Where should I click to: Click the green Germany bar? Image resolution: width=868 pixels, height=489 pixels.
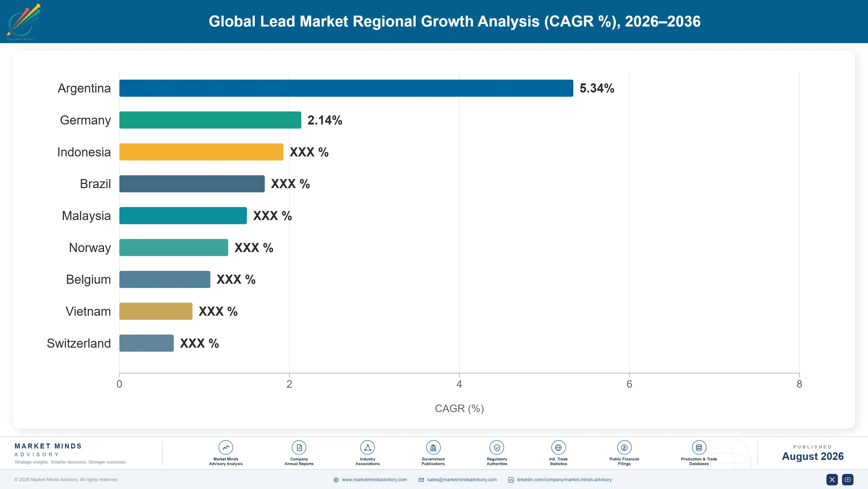[x=210, y=120]
